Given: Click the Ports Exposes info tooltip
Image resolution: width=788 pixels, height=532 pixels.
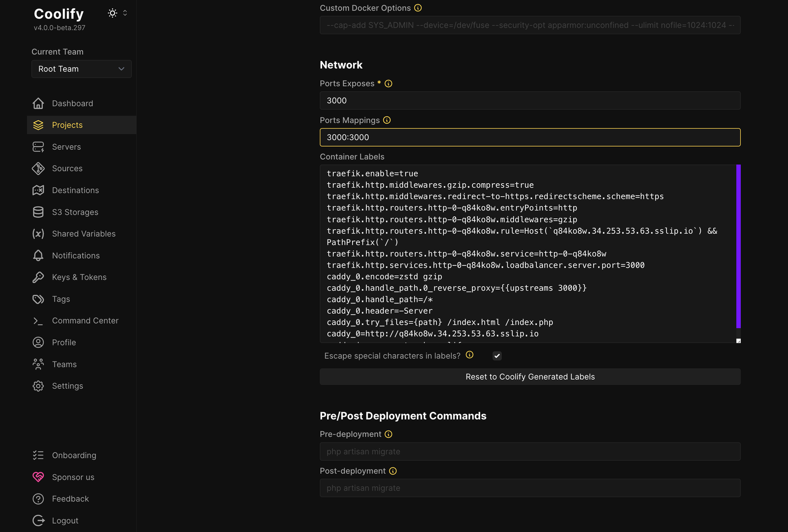Looking at the screenshot, I should point(388,83).
